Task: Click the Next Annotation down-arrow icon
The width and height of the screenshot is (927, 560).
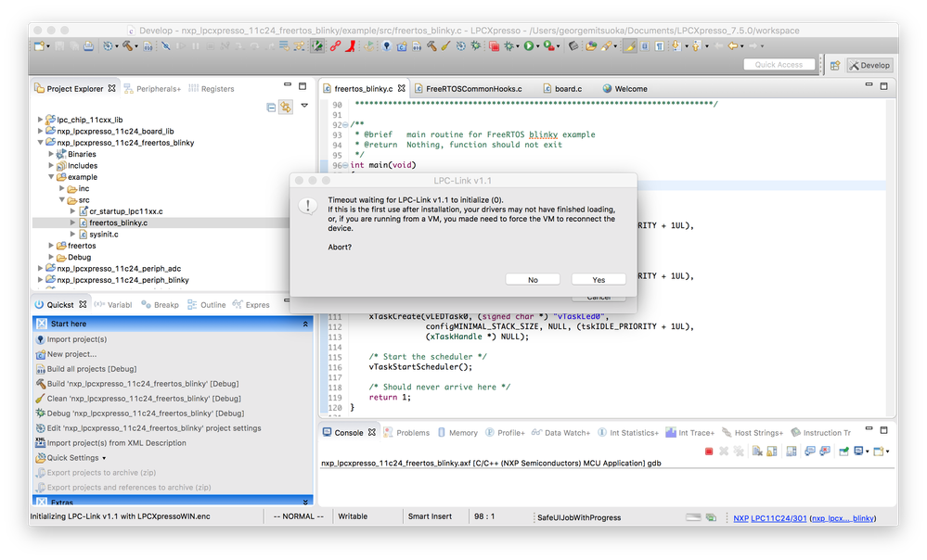Action: [x=676, y=46]
